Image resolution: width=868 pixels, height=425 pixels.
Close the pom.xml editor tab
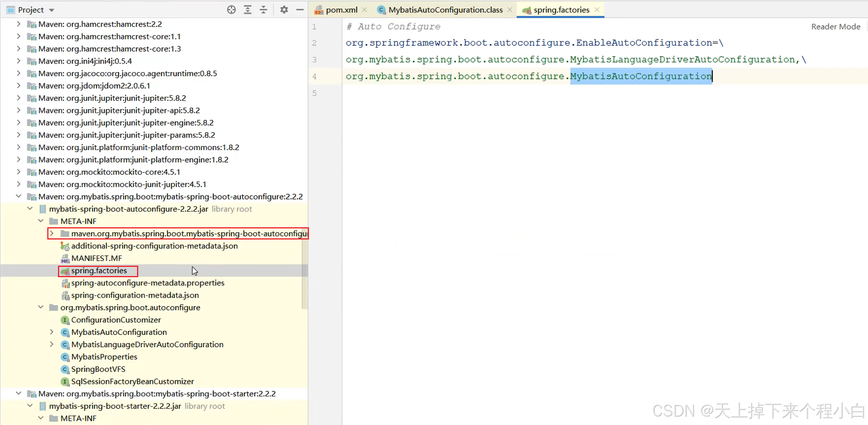365,10
